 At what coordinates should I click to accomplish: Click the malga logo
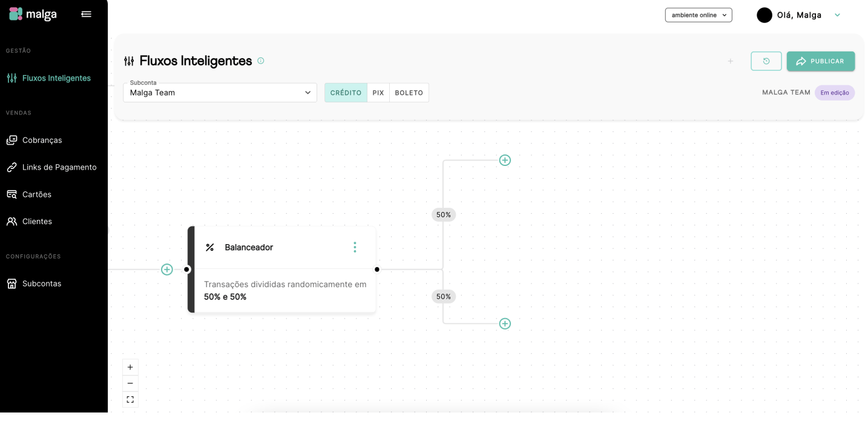(33, 14)
